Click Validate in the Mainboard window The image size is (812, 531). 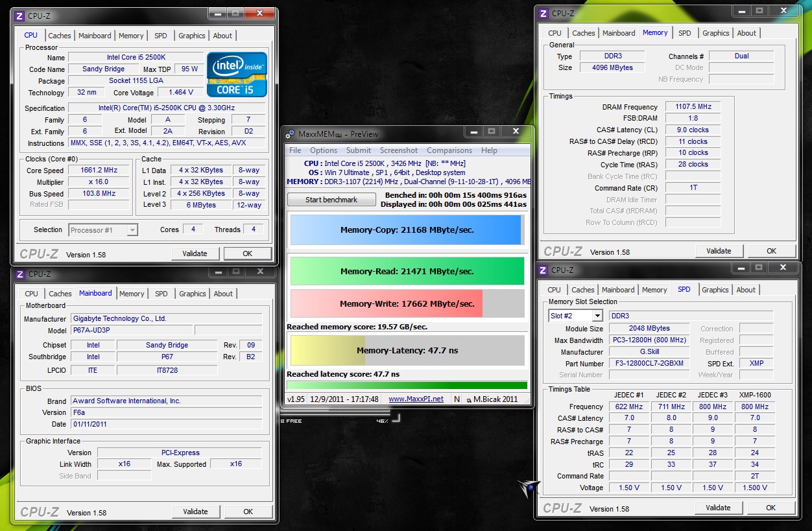click(195, 512)
